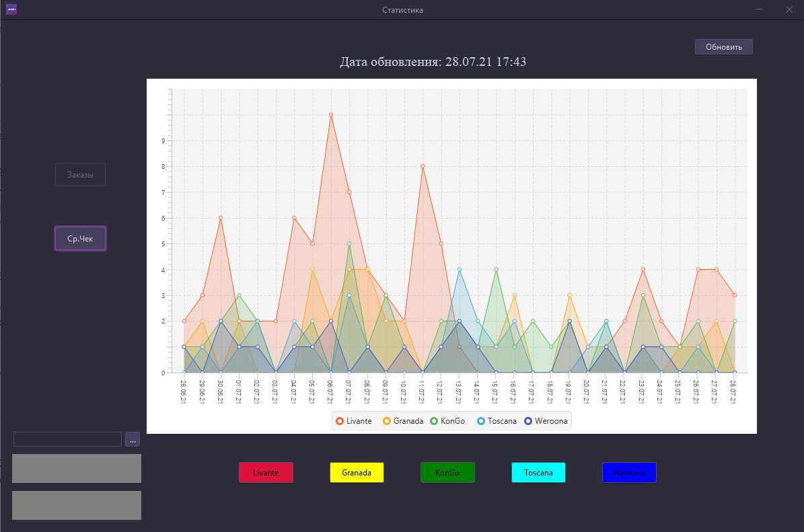Click the yellow Granada button
804x532 pixels.
click(357, 473)
